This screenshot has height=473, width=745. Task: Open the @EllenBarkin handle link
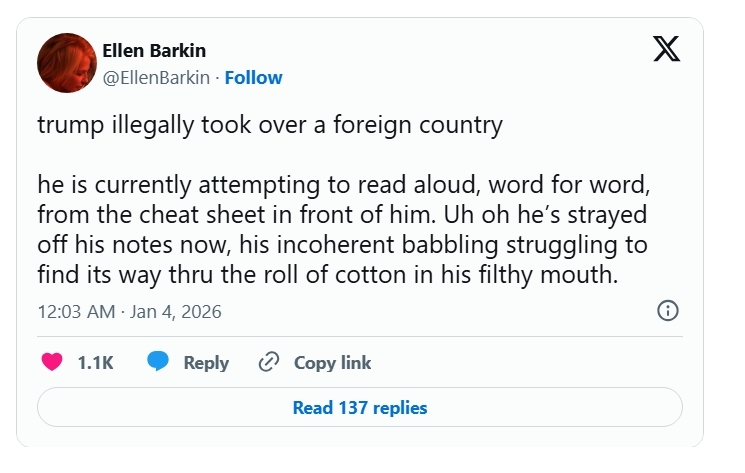coord(156,77)
